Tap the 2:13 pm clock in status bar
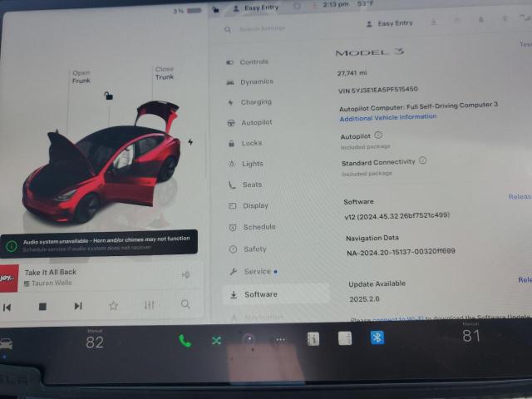532x399 pixels. (336, 4)
